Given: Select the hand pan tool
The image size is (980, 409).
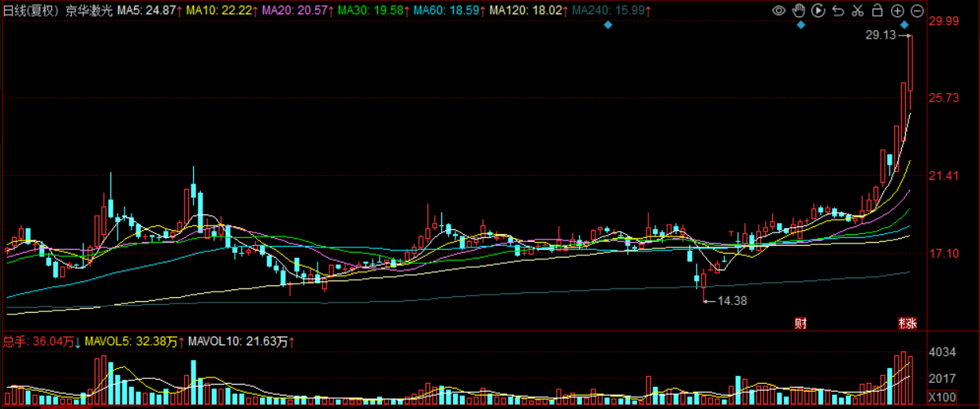Looking at the screenshot, I should [x=798, y=10].
